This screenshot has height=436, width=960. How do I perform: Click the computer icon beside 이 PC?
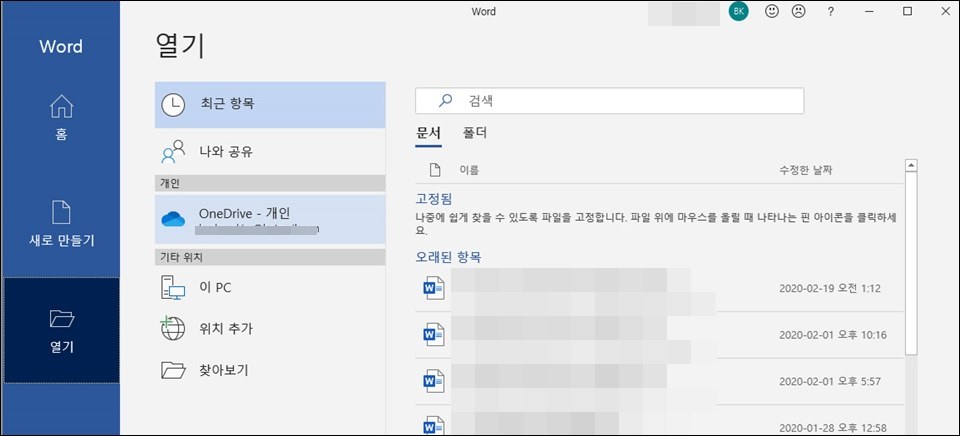(173, 287)
